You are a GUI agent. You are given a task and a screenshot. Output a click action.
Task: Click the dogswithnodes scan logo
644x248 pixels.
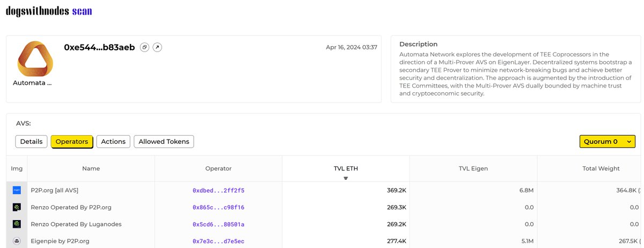click(49, 11)
